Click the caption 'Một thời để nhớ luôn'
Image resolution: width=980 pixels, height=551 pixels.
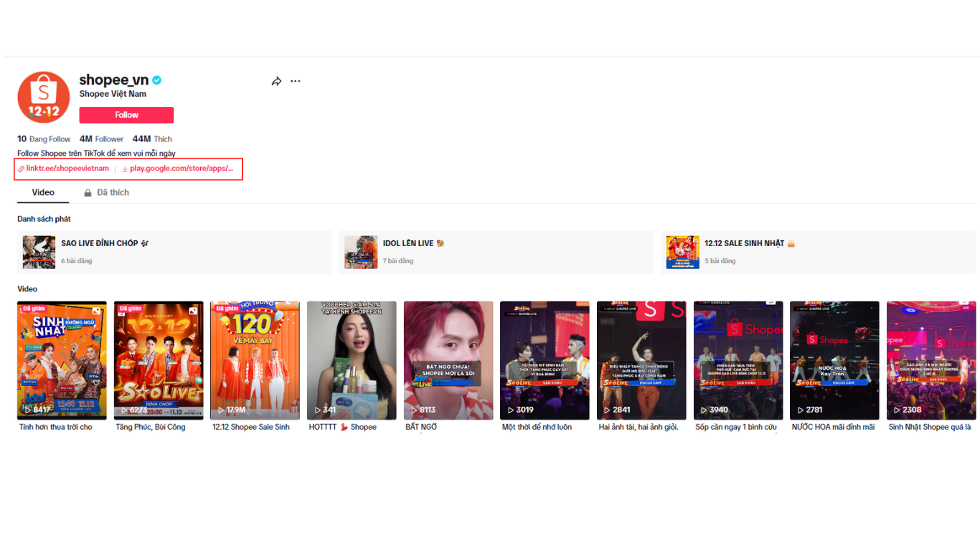(537, 427)
